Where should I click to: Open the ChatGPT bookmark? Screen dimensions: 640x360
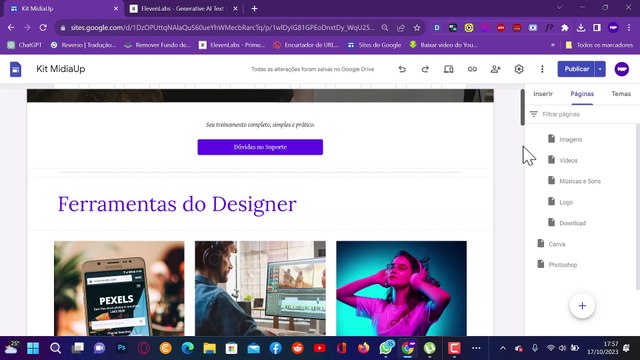tap(25, 45)
